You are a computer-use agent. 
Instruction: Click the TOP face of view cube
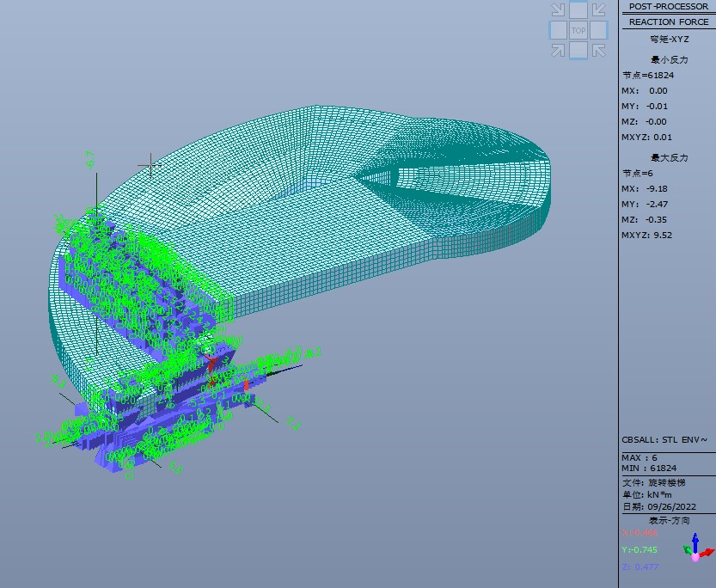pyautogui.click(x=578, y=31)
